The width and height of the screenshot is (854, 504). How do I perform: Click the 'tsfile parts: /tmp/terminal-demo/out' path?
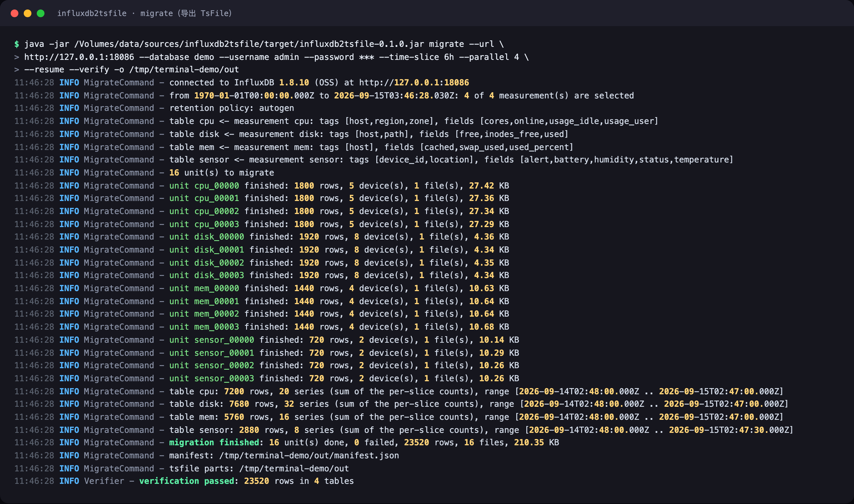[259, 469]
